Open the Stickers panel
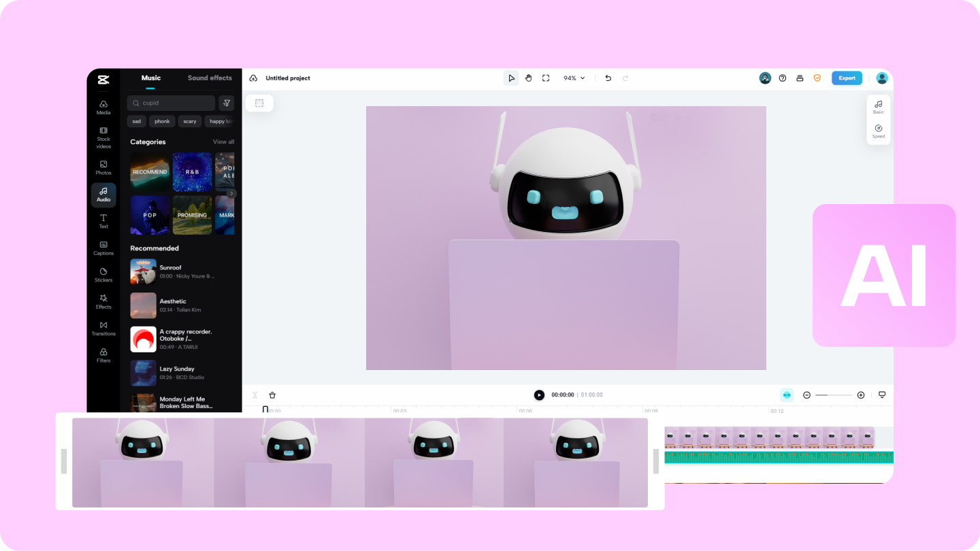 (x=103, y=275)
